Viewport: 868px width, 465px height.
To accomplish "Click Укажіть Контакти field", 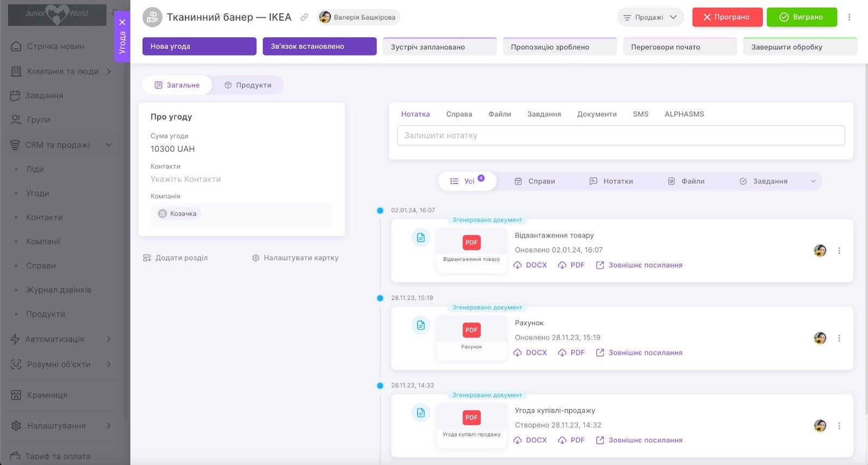I will (x=186, y=179).
